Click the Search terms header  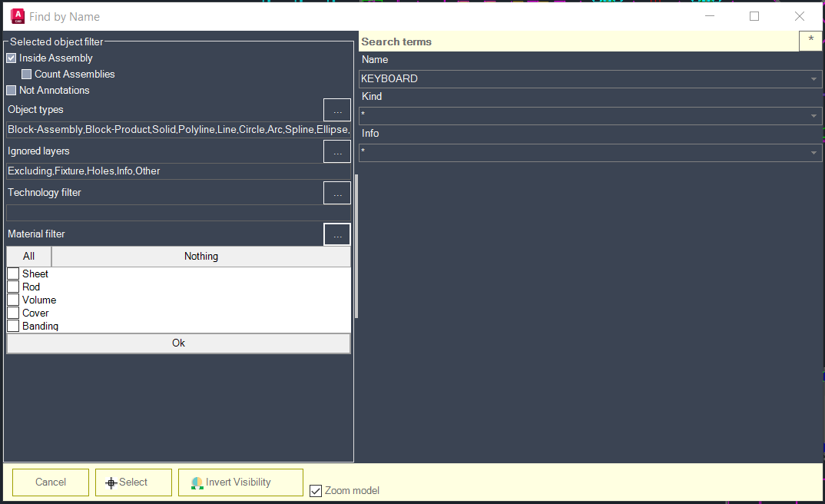[396, 41]
